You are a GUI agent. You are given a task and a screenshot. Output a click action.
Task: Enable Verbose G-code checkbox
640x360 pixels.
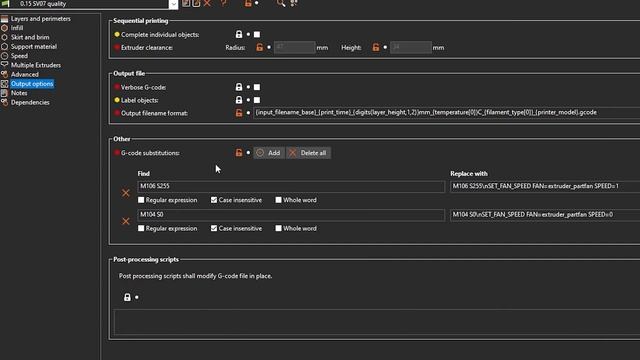(x=257, y=87)
